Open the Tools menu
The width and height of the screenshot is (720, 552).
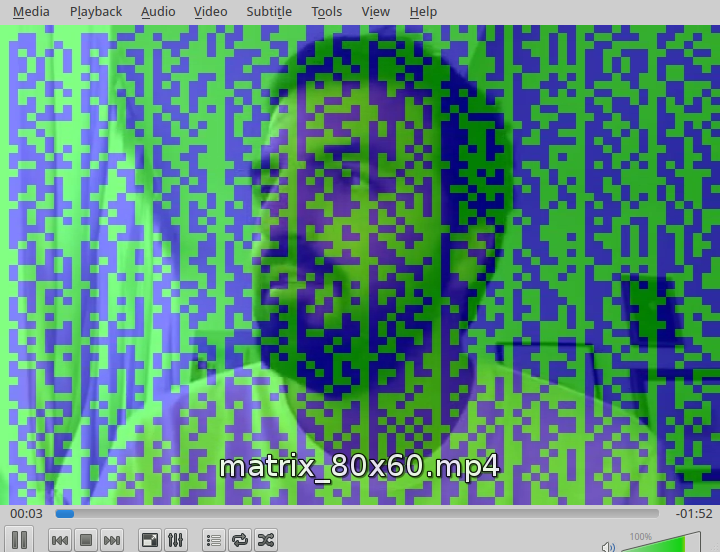tap(326, 11)
